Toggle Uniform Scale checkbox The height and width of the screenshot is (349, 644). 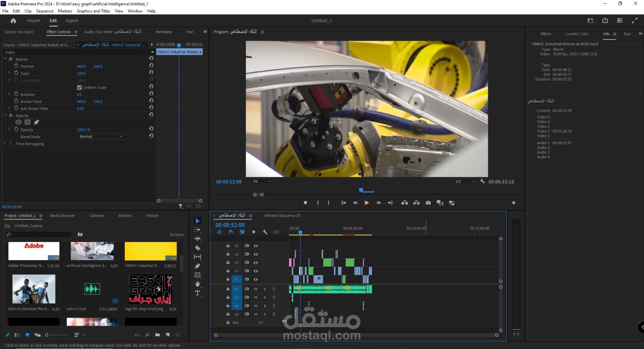coord(79,87)
